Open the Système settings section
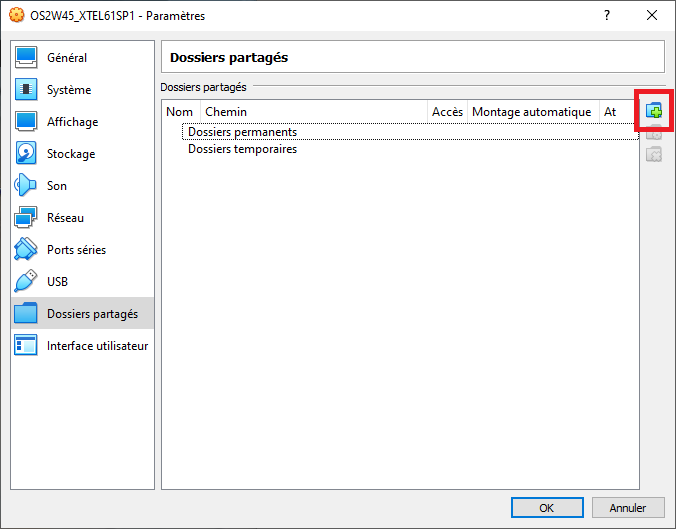Screen dimensions: 676x529 [x=69, y=90]
